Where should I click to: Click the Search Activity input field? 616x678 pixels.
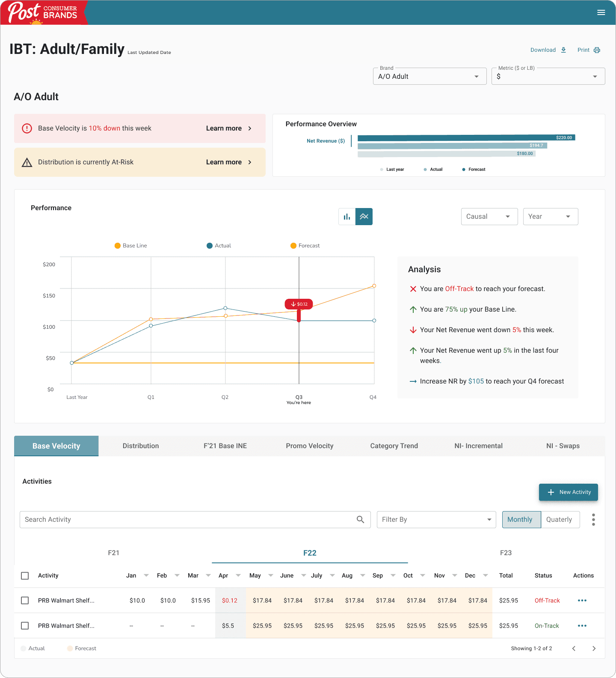click(195, 520)
